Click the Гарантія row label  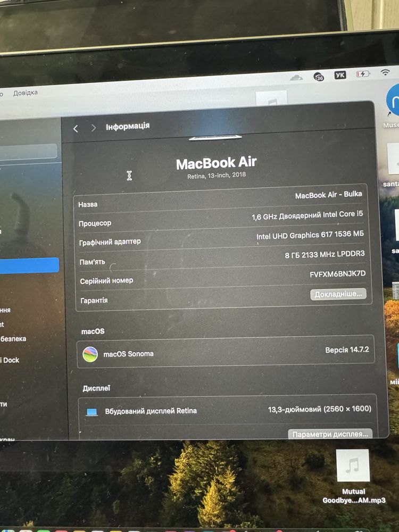coord(94,301)
